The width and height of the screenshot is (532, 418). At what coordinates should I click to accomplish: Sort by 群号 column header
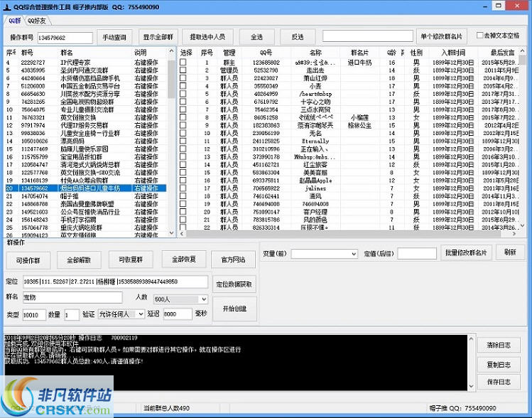(27, 53)
